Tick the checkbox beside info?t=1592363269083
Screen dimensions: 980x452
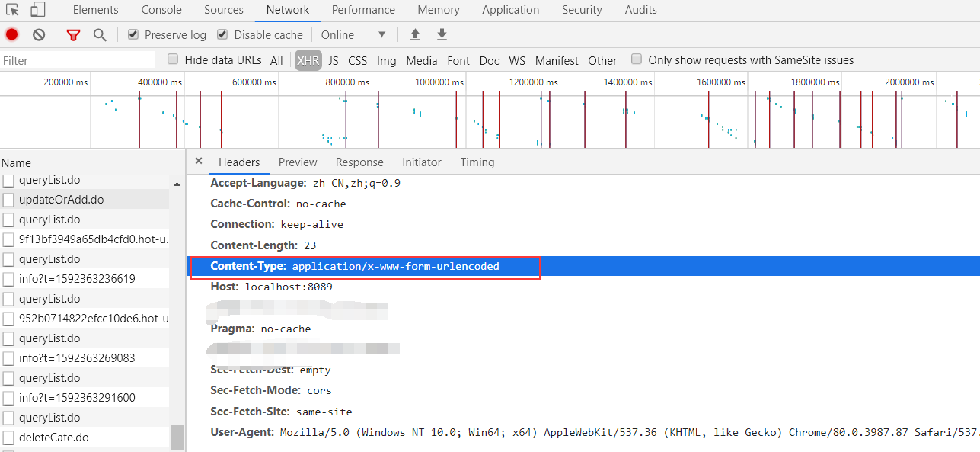point(8,358)
